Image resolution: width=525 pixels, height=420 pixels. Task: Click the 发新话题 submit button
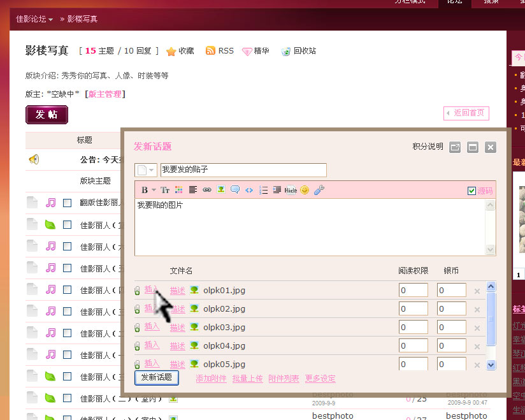click(x=157, y=377)
